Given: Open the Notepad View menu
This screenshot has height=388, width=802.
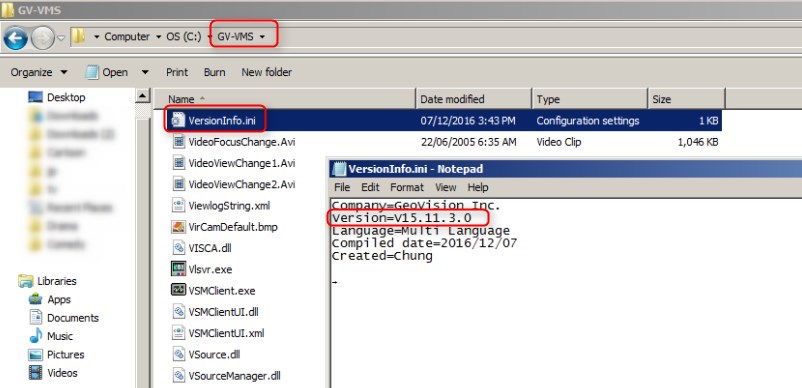Looking at the screenshot, I should point(445,187).
